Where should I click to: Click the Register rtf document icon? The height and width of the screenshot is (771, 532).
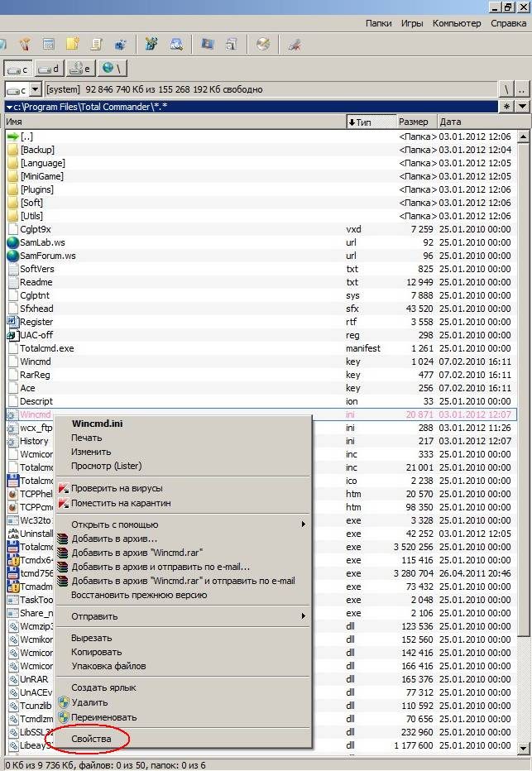[12, 322]
